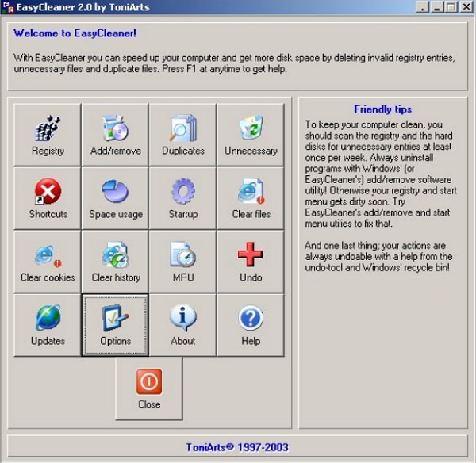Select the Clear files tool

click(x=251, y=198)
